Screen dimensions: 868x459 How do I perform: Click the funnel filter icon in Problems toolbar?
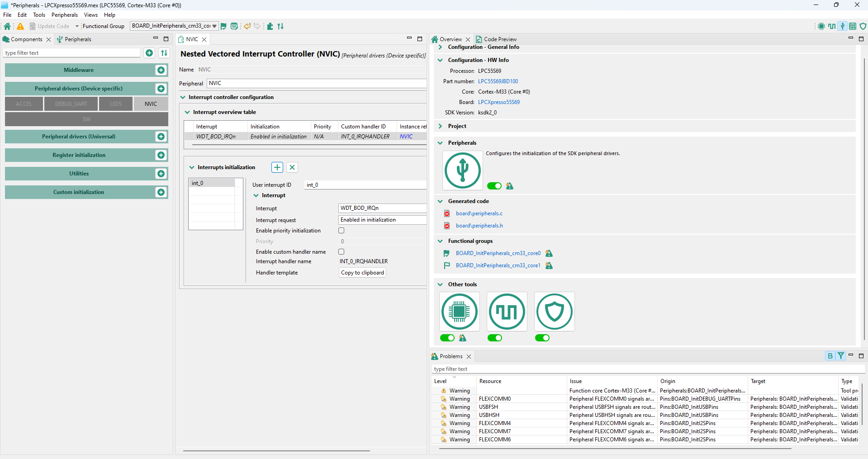(x=841, y=356)
